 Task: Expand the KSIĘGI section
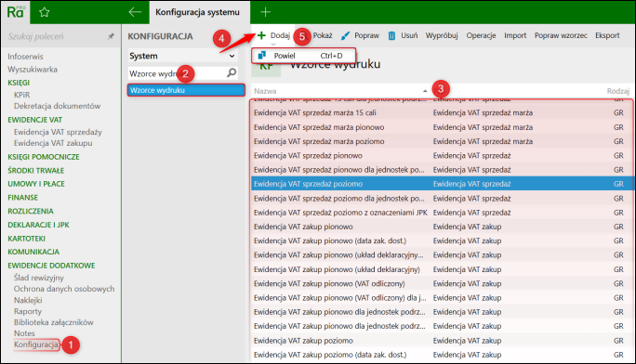tap(19, 83)
